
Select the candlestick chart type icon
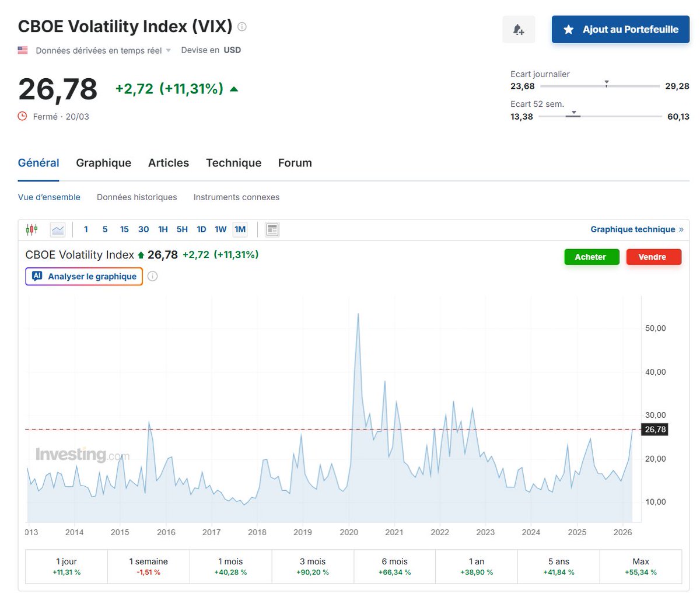pos(32,229)
